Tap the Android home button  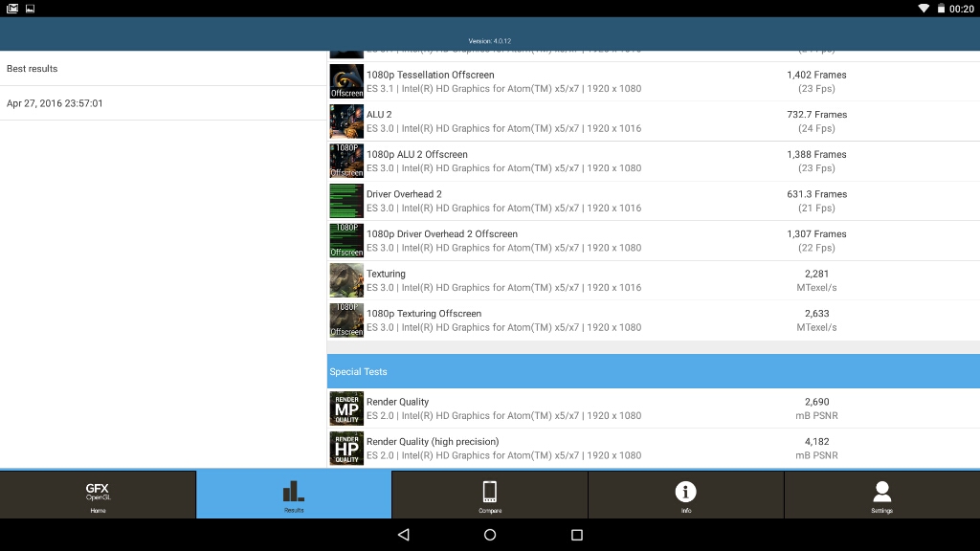(x=490, y=535)
